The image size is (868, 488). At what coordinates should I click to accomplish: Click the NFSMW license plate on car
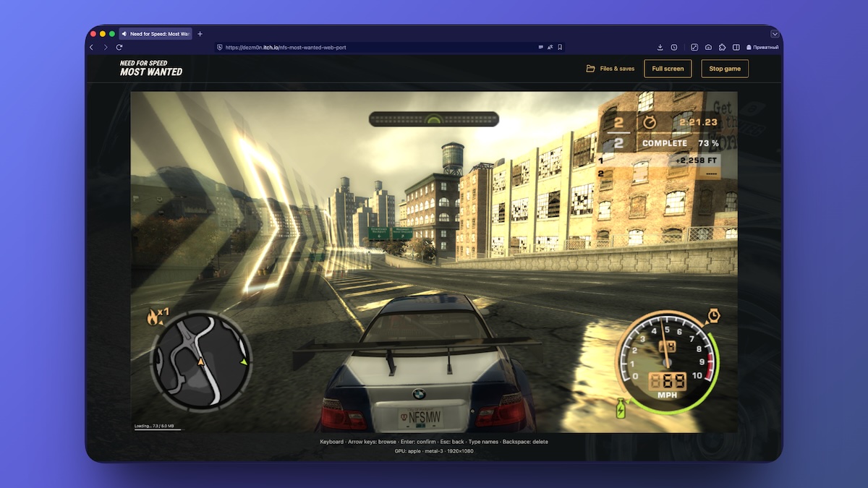coord(420,418)
